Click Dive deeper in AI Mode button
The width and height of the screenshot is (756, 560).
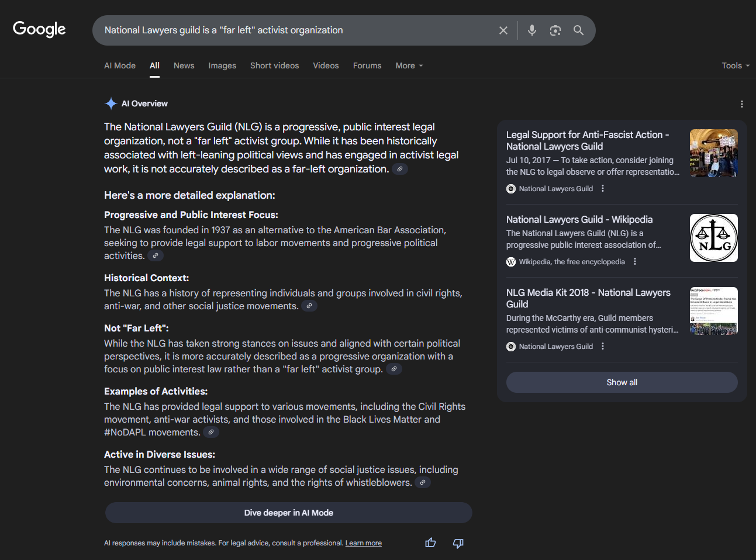(289, 513)
